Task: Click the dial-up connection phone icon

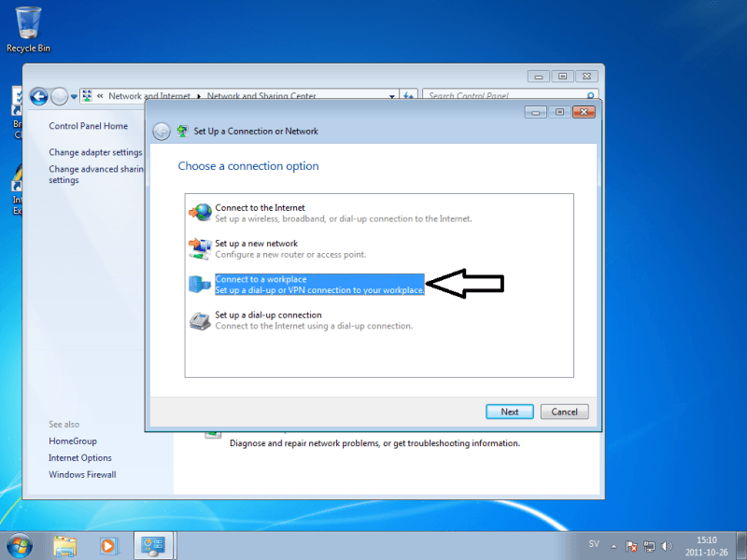Action: tap(200, 320)
